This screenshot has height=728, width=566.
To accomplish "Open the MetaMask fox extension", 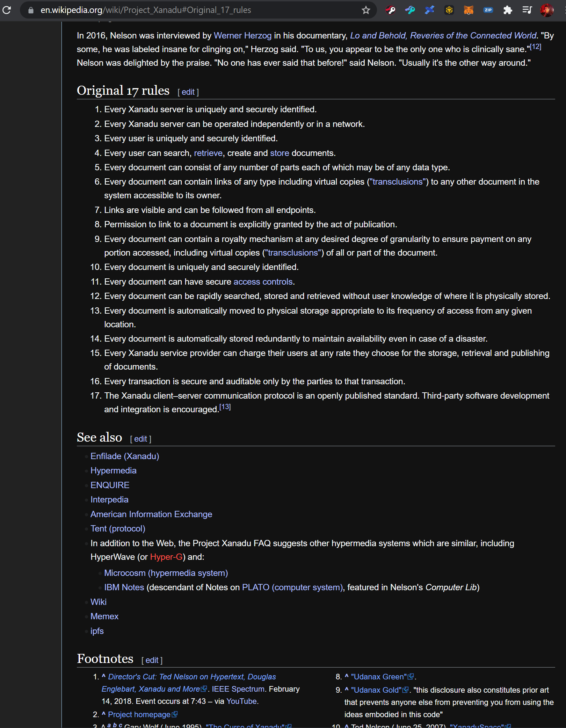I will 469,10.
